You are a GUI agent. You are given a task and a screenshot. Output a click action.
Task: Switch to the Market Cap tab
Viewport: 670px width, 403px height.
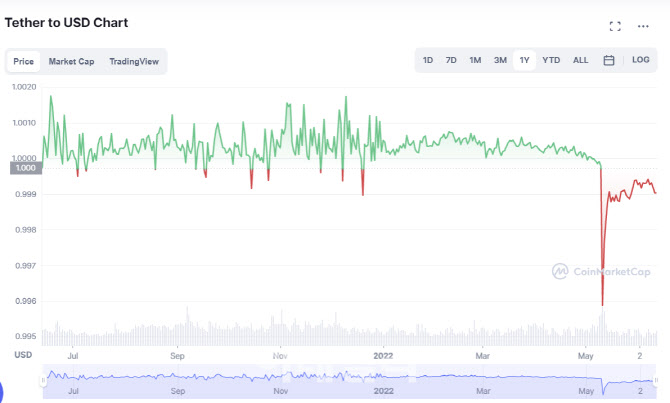[x=71, y=62]
